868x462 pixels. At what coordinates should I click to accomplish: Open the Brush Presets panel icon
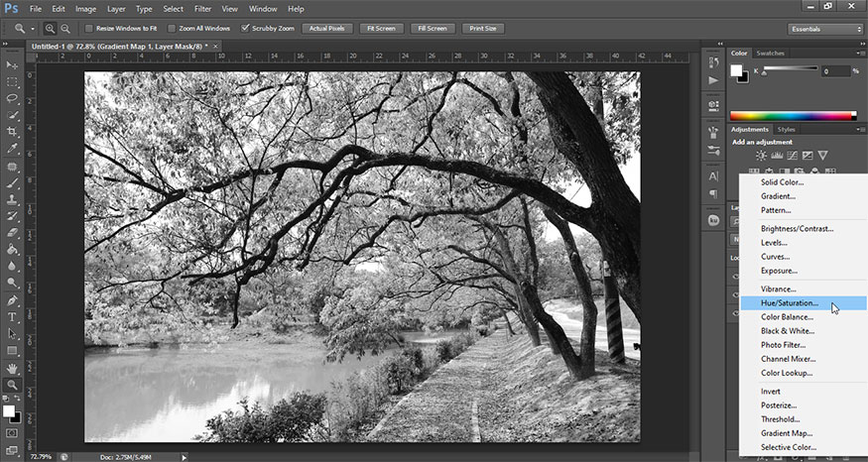click(713, 151)
